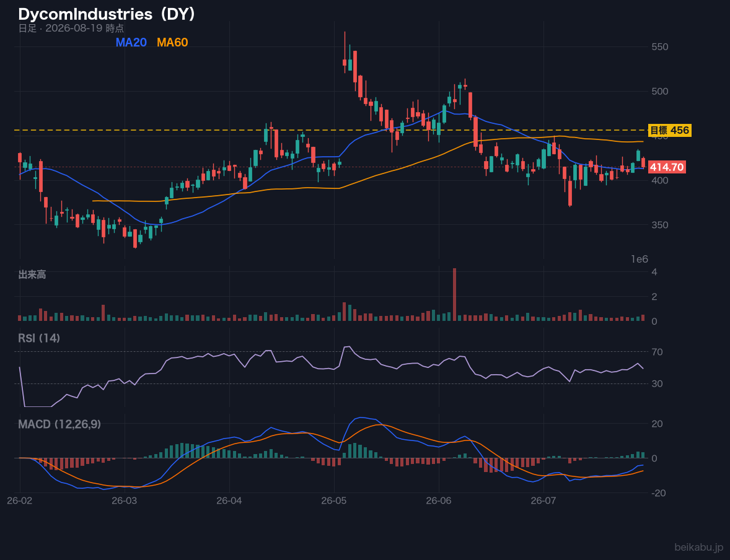Click the 26-04 date axis label

click(x=229, y=501)
